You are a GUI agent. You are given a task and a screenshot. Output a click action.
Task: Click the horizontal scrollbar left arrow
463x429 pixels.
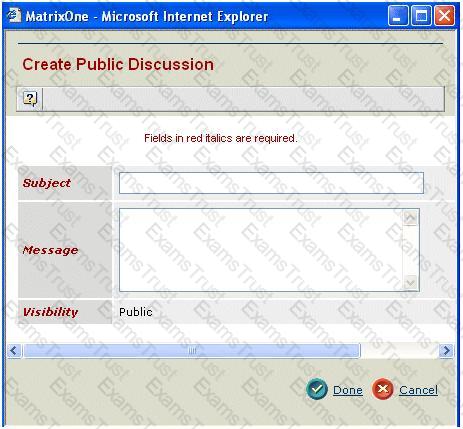tap(14, 351)
